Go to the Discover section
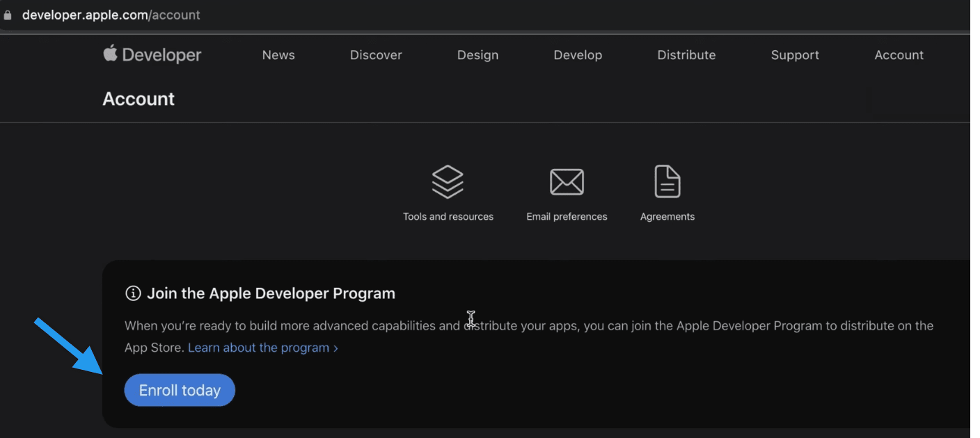 click(x=376, y=55)
